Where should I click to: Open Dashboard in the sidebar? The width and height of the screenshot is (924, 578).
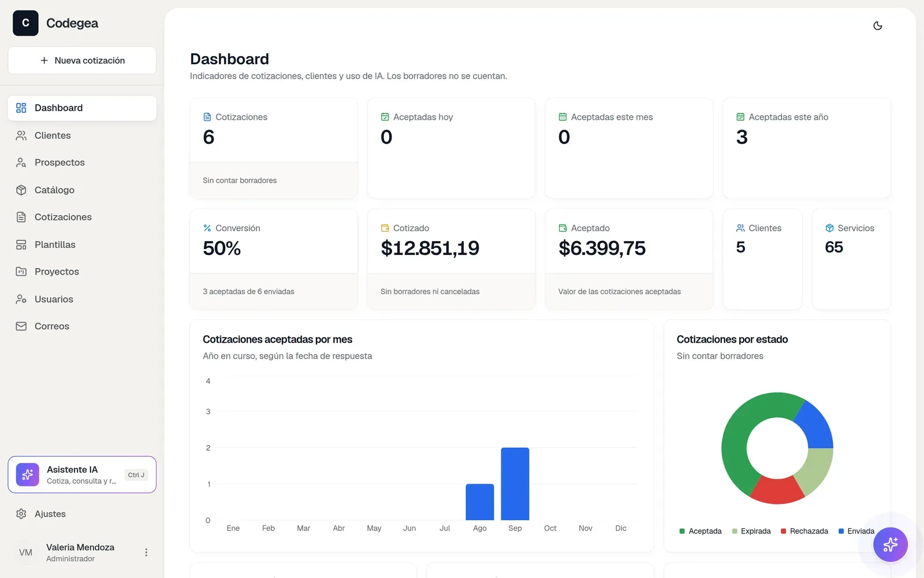tap(82, 108)
